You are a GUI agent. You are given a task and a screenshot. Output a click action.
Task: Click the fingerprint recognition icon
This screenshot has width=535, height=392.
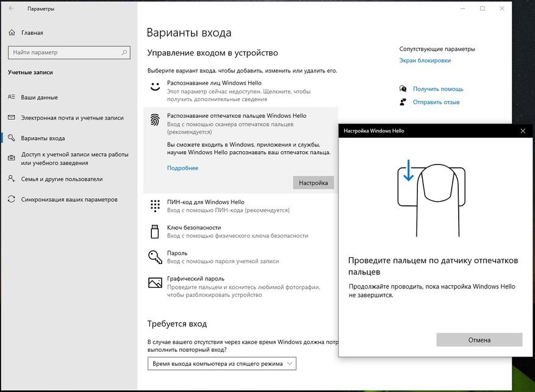(155, 120)
